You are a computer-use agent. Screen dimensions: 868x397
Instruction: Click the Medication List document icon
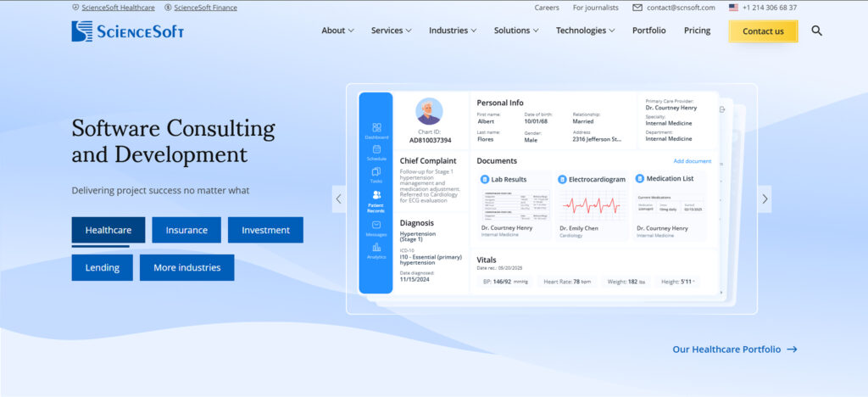click(640, 179)
